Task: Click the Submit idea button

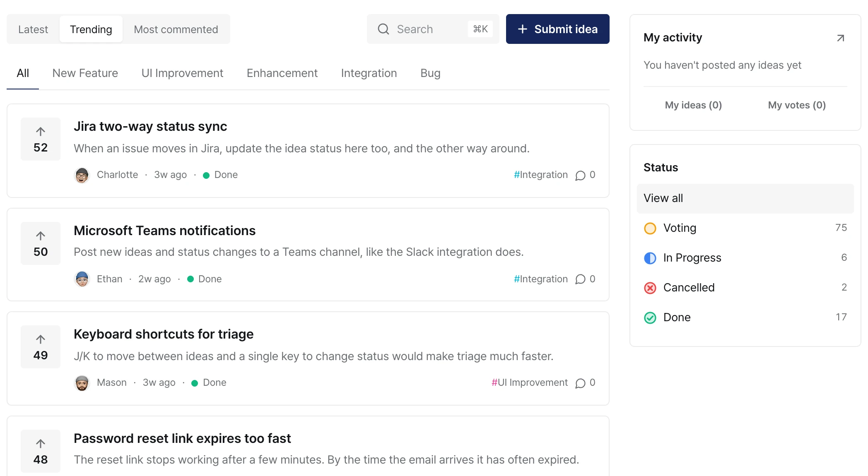Action: [x=557, y=29]
